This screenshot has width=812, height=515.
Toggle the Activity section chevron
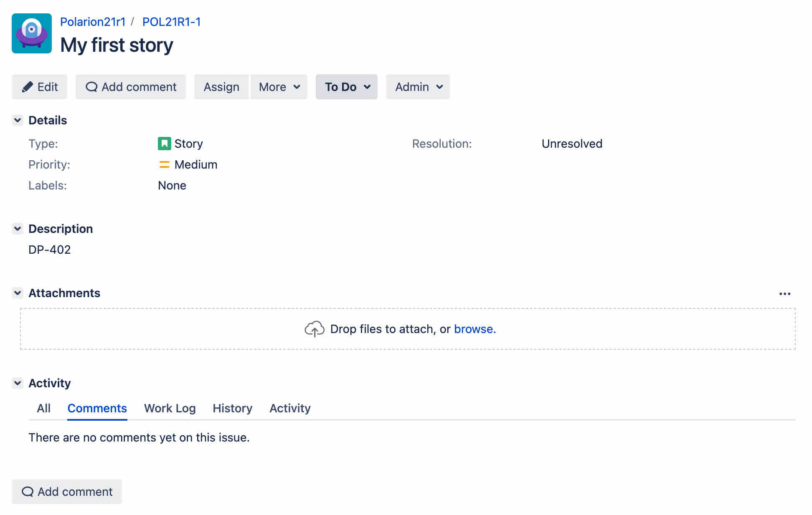(18, 383)
